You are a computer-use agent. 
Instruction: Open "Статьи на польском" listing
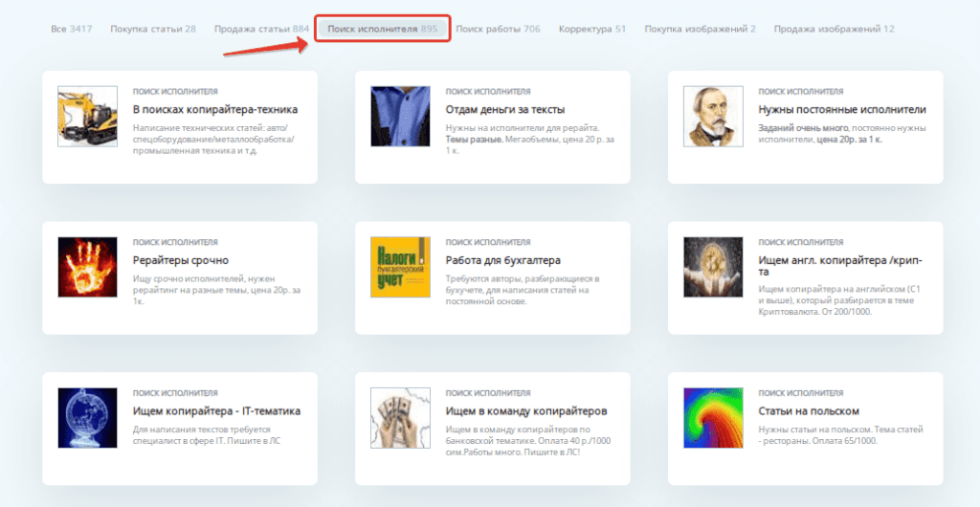(x=809, y=411)
